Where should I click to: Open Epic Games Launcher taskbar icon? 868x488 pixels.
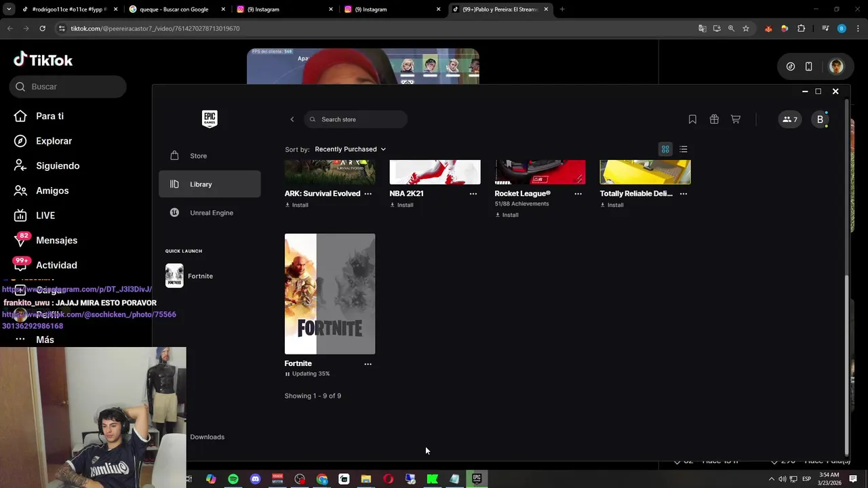(x=477, y=479)
